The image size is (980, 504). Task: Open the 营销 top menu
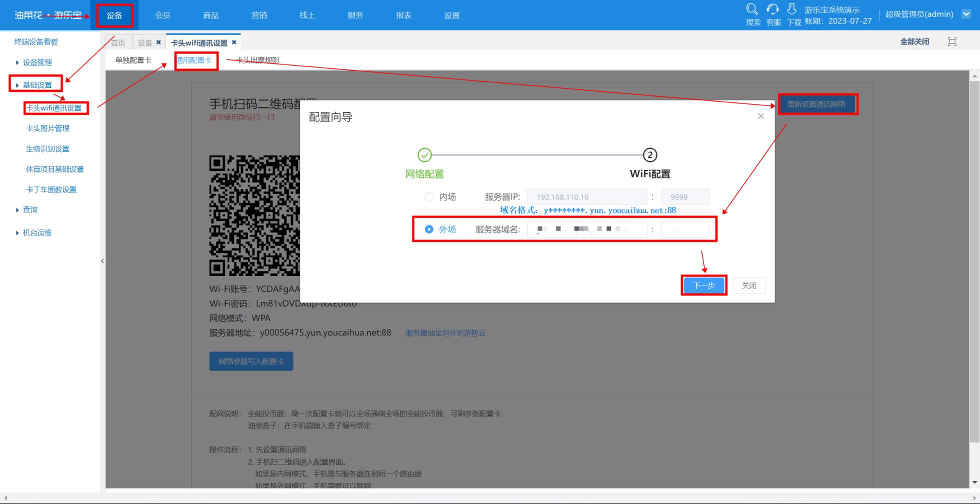coord(259,15)
